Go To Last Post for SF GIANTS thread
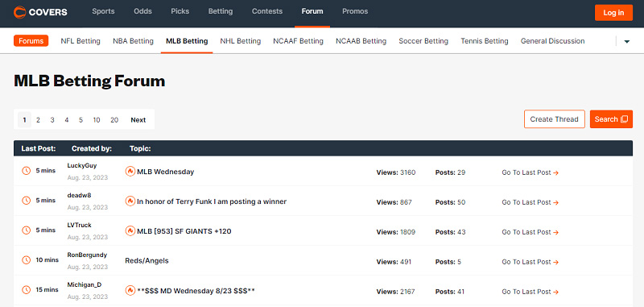The image size is (644, 307). [x=530, y=232]
